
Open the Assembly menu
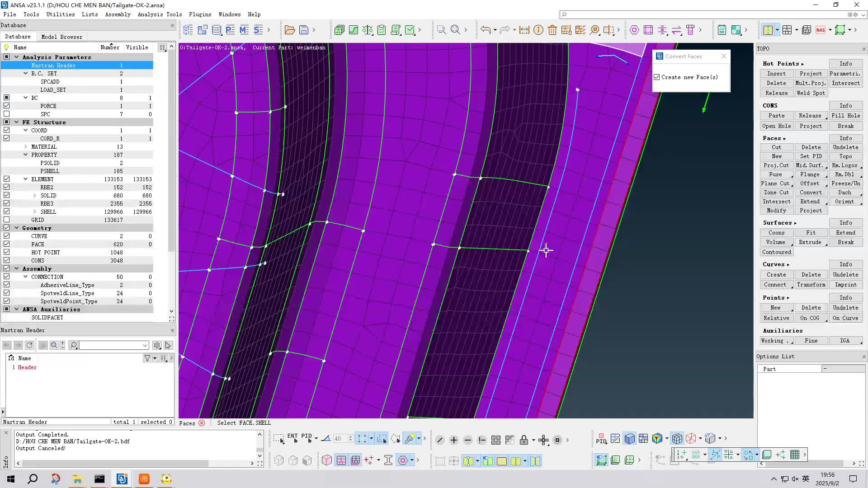(118, 14)
